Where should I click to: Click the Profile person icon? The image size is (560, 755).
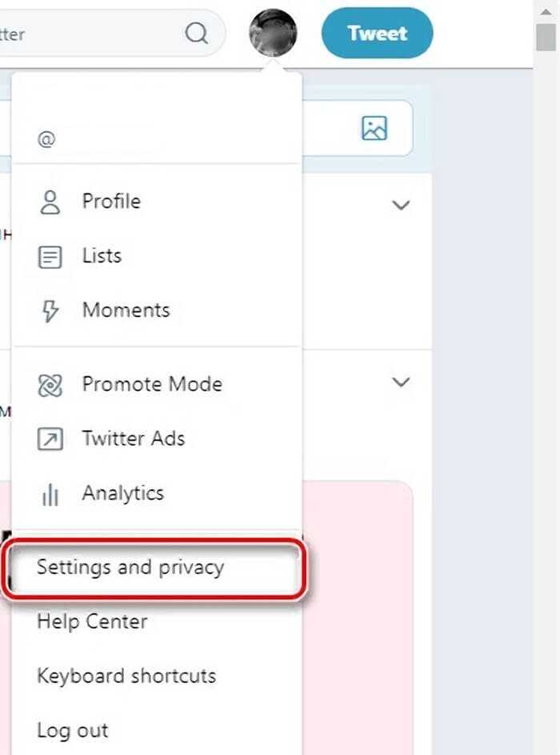coord(50,202)
